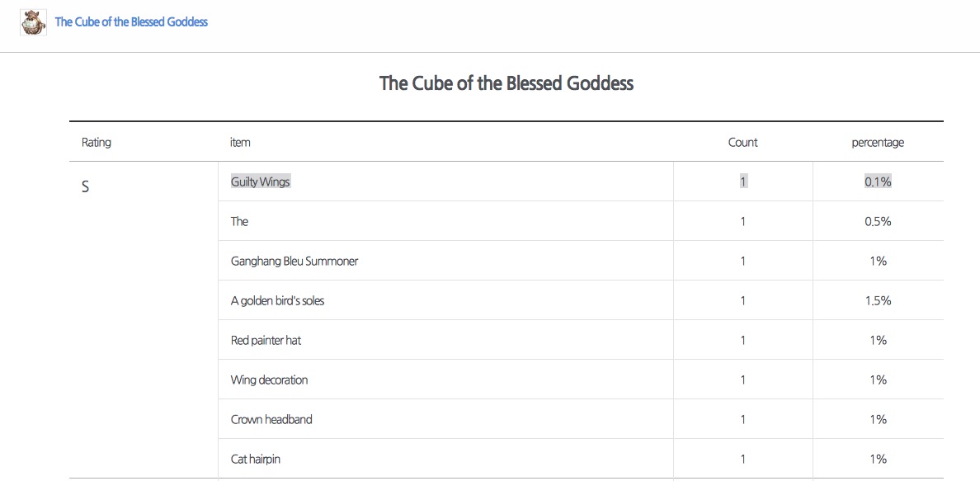Open The Cube of the Blessed Goddess link
Image resolution: width=980 pixels, height=481 pixels.
(x=131, y=22)
